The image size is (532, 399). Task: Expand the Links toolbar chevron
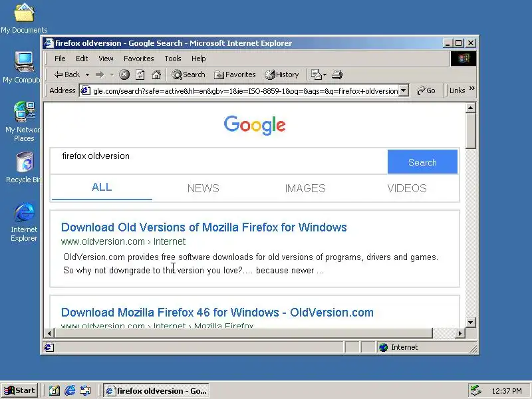pos(472,88)
